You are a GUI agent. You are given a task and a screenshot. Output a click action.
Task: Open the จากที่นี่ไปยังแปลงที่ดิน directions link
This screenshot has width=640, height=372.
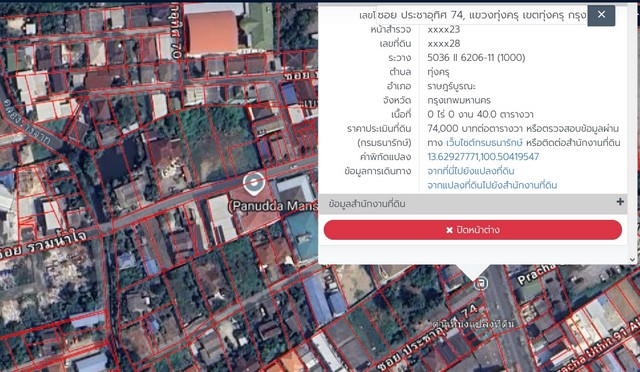pyautogui.click(x=471, y=171)
